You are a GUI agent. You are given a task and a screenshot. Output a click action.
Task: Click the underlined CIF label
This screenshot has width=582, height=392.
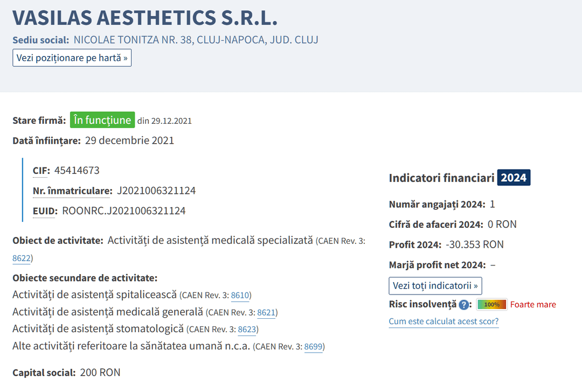coord(41,171)
